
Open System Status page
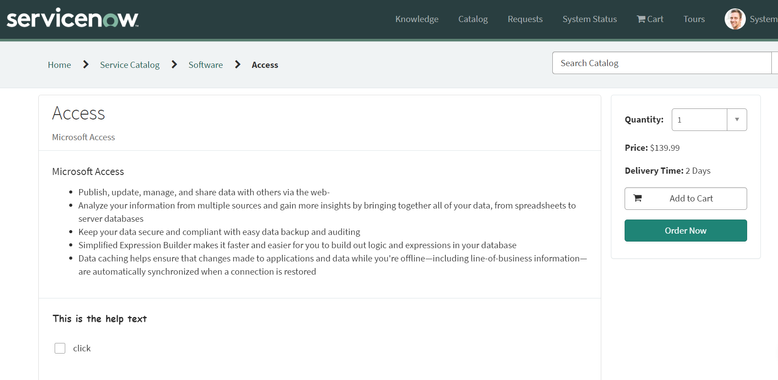tap(589, 19)
